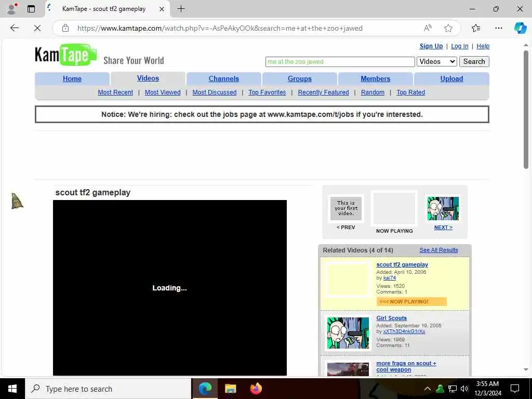Click the green user tray icon
This screenshot has height=399, width=532.
click(x=440, y=389)
